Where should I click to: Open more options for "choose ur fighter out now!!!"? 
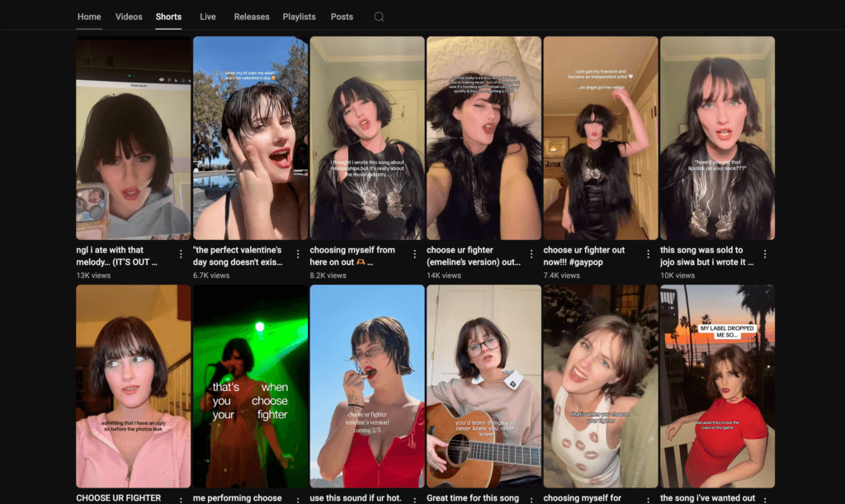[x=648, y=255]
